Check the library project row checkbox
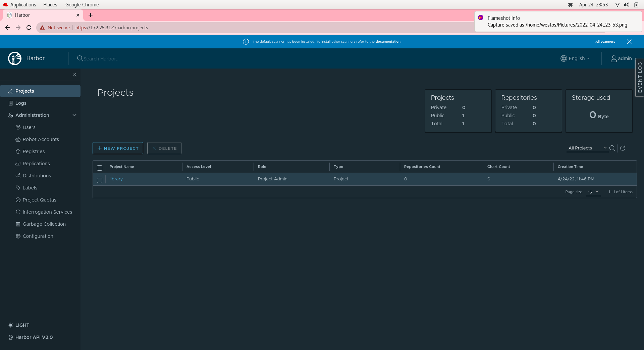This screenshot has height=350, width=644. (x=100, y=180)
